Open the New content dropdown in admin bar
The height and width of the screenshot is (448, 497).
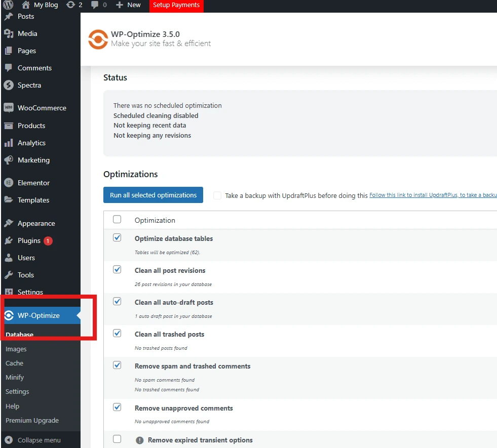click(x=128, y=5)
